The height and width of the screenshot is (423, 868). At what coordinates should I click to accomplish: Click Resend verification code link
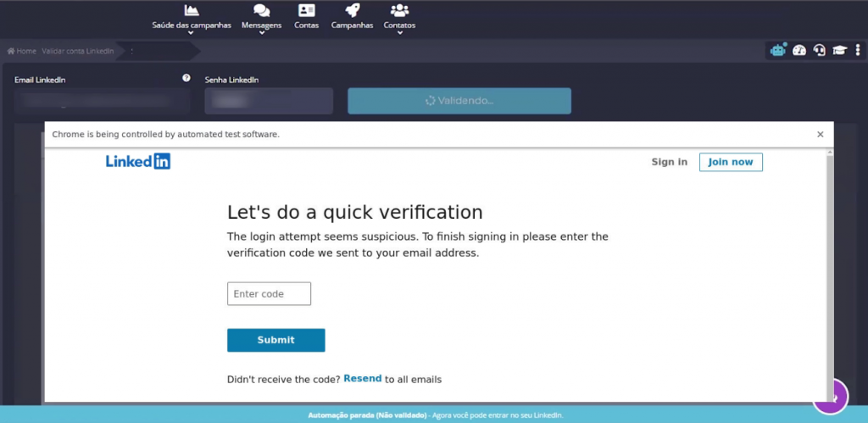coord(363,379)
